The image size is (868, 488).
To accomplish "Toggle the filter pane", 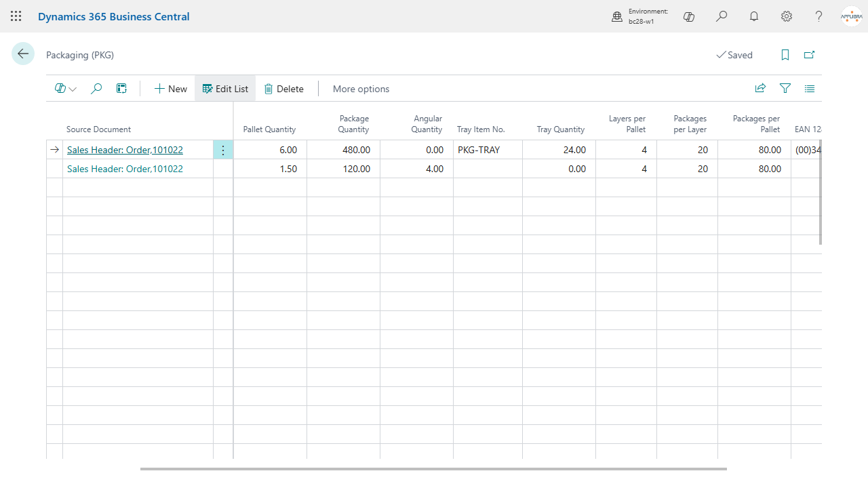I will [785, 88].
